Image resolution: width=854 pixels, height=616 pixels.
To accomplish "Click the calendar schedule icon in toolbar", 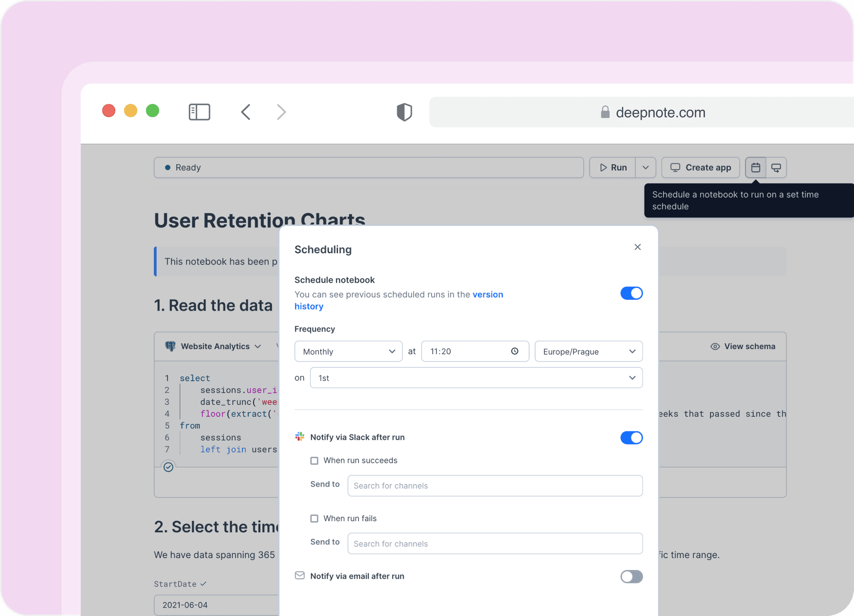I will coord(755,168).
